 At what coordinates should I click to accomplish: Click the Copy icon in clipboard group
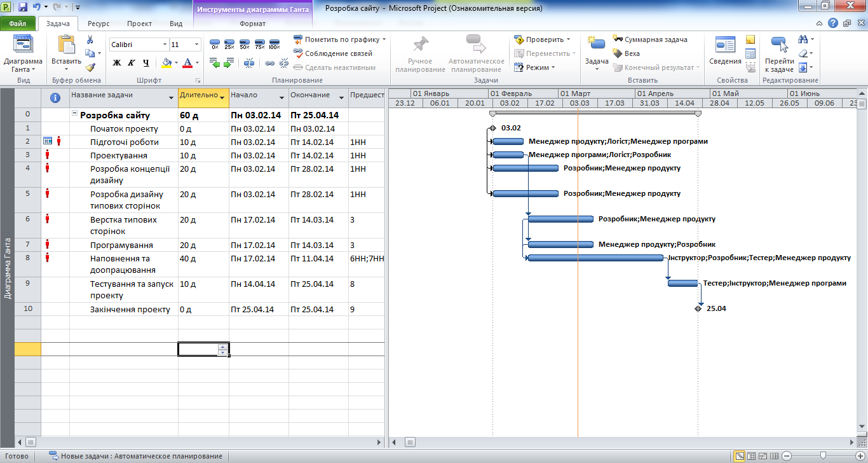tap(90, 53)
